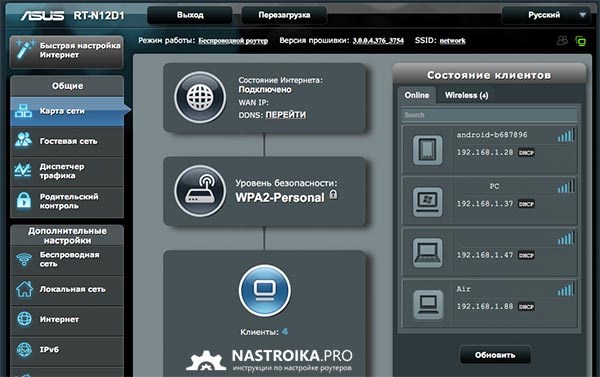This screenshot has height=377, width=600.
Task: Click the Локальная сеть house icon
Action: (x=24, y=289)
